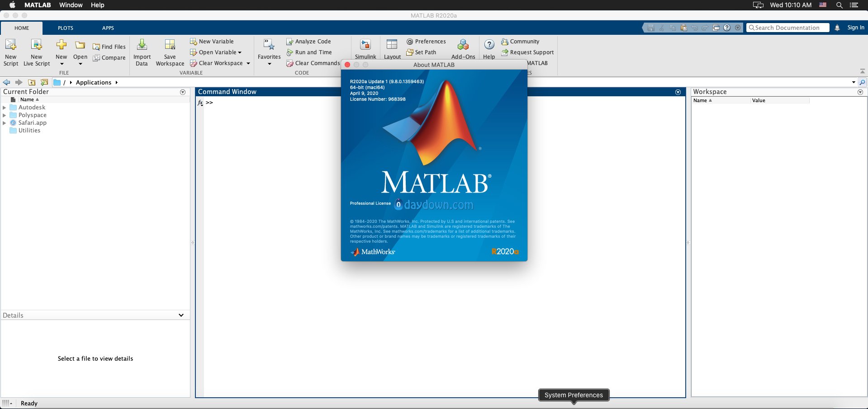Click the Save Workspace icon
The height and width of the screenshot is (409, 868).
[x=170, y=45]
